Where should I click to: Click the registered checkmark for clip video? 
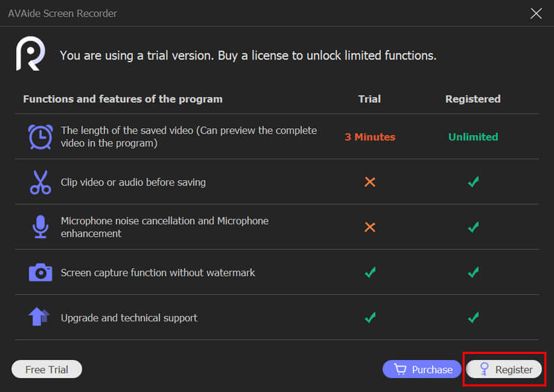473,182
